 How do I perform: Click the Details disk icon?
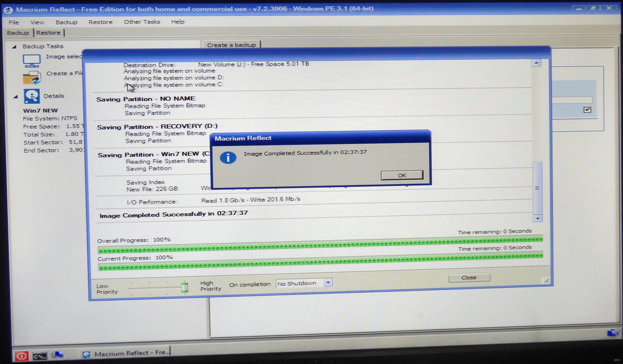pos(32,96)
